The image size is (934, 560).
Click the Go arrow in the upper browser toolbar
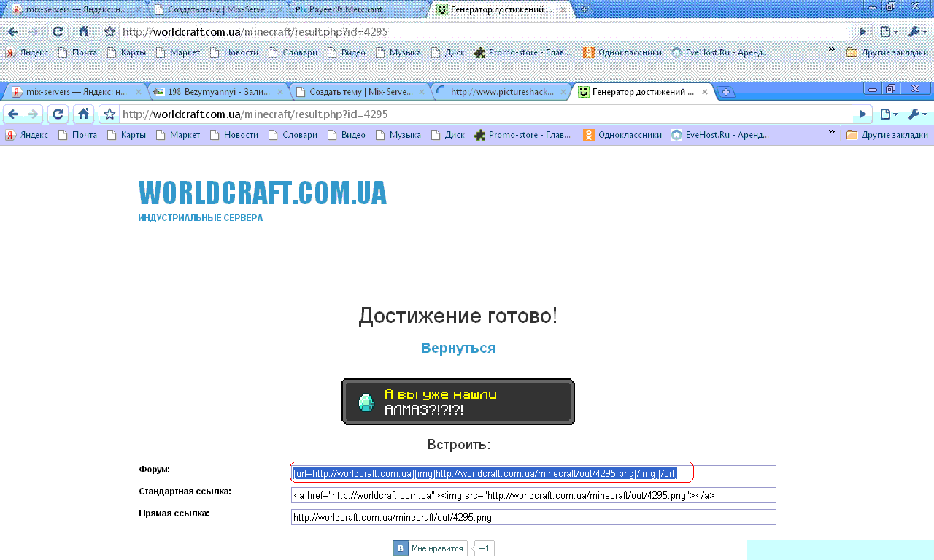[862, 32]
